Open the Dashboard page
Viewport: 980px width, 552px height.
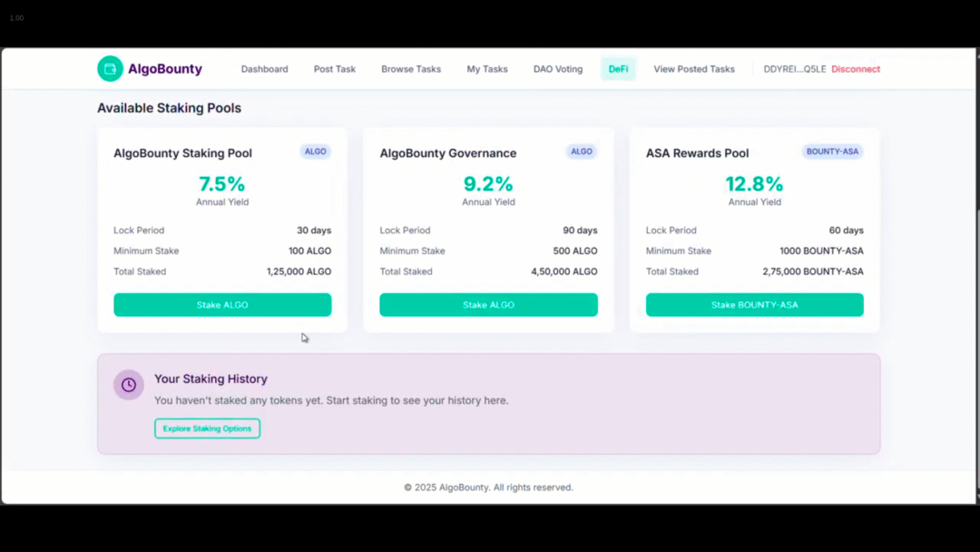(264, 69)
